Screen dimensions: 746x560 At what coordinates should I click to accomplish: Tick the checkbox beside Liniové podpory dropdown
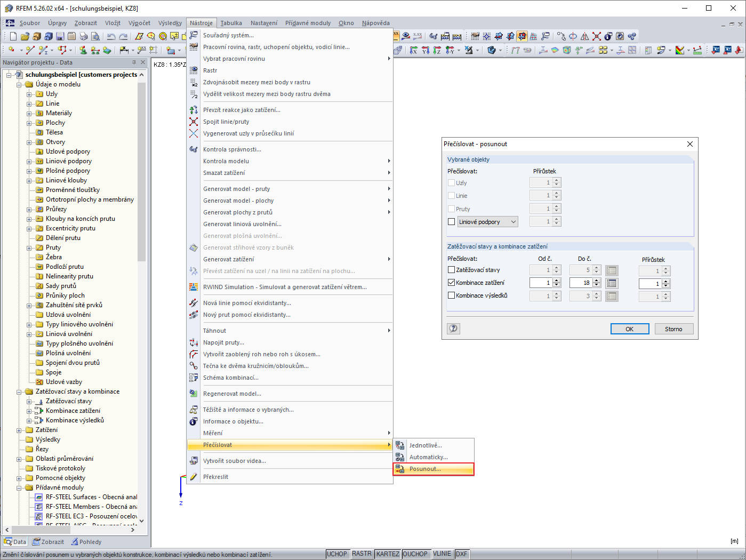[x=452, y=222]
